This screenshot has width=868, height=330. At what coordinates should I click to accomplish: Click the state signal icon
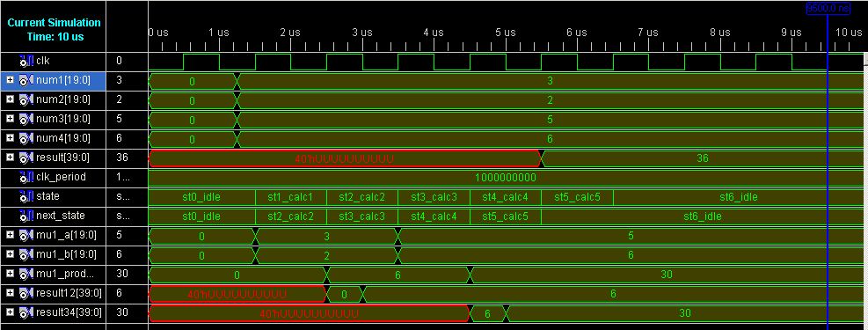(26, 196)
